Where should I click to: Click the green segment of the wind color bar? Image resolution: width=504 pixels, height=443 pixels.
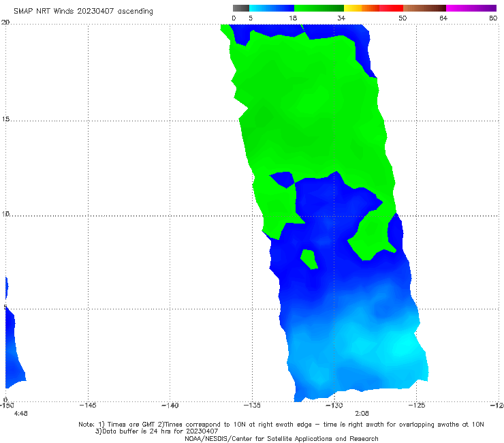pyautogui.click(x=319, y=8)
